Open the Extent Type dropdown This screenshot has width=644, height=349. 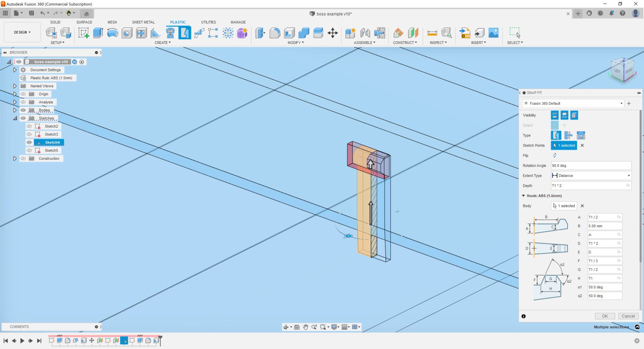tap(591, 176)
